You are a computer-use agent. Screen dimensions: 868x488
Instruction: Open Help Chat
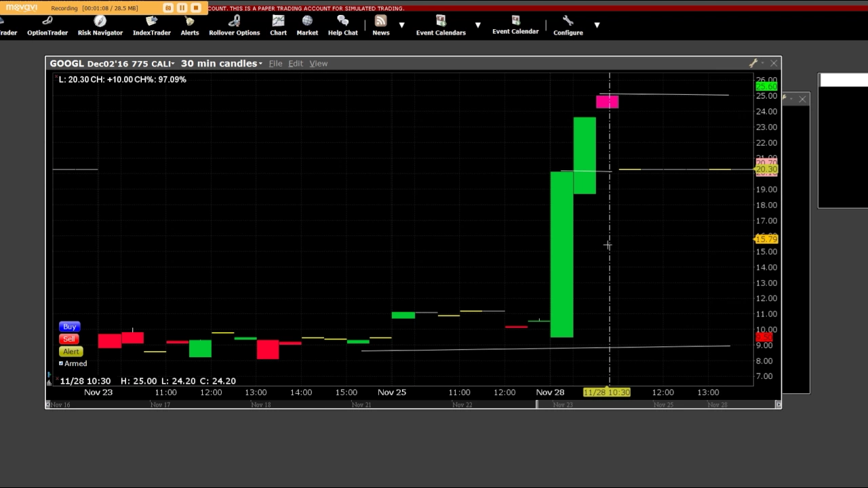click(342, 26)
